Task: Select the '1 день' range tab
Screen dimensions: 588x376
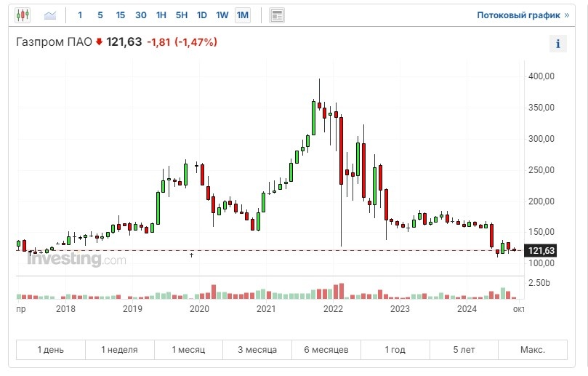Action: (x=51, y=350)
